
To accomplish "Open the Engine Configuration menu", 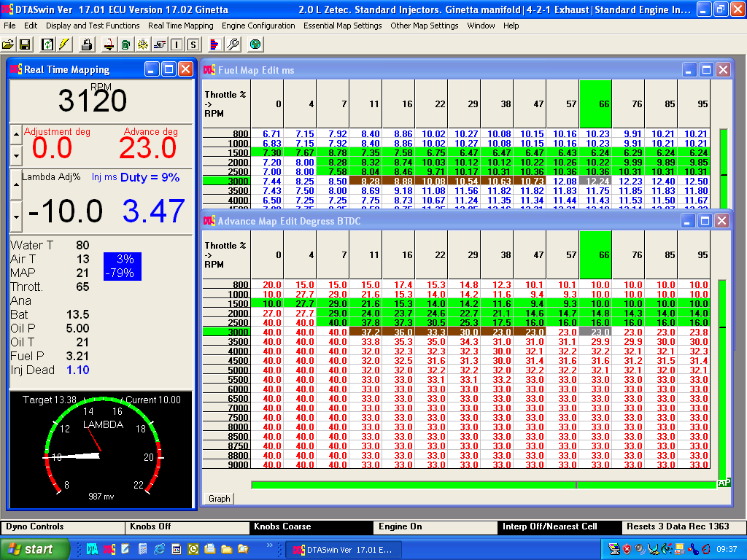I will [258, 26].
